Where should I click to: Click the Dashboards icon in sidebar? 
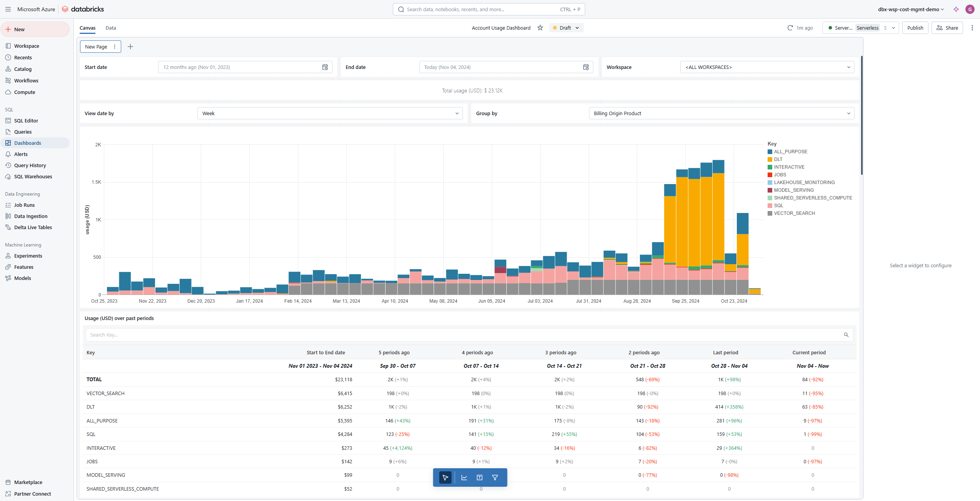pos(8,142)
